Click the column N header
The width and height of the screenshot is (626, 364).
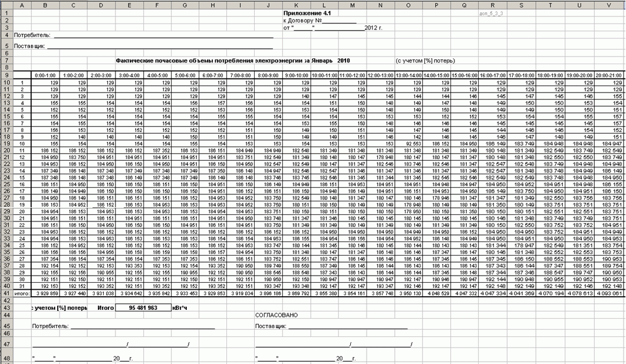click(x=380, y=5)
